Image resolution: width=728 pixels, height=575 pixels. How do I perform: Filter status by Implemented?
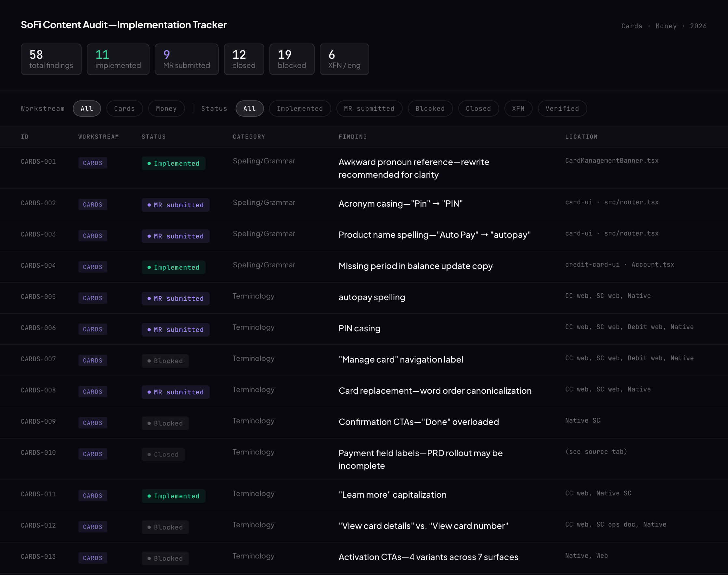pos(300,109)
